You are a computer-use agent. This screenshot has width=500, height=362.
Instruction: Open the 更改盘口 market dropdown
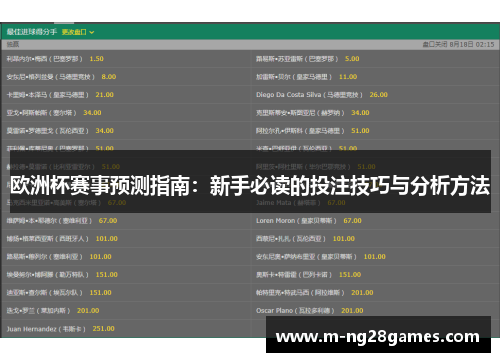(x=78, y=32)
